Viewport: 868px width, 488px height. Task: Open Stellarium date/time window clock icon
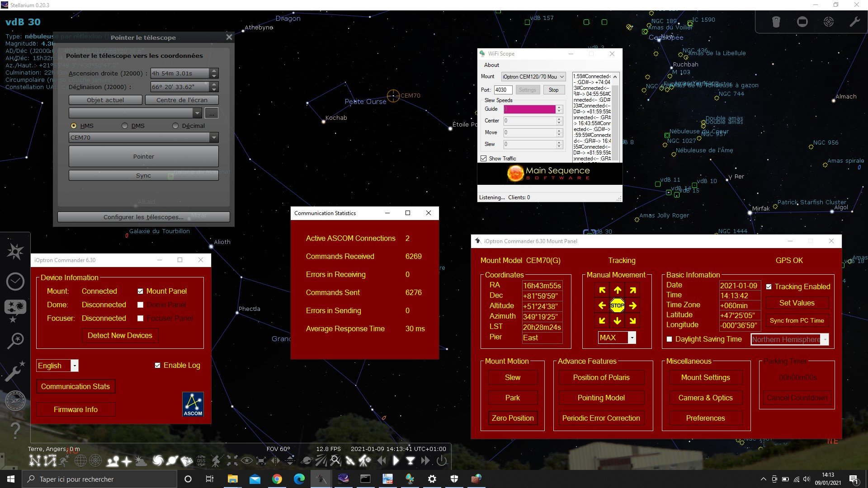pos(15,282)
